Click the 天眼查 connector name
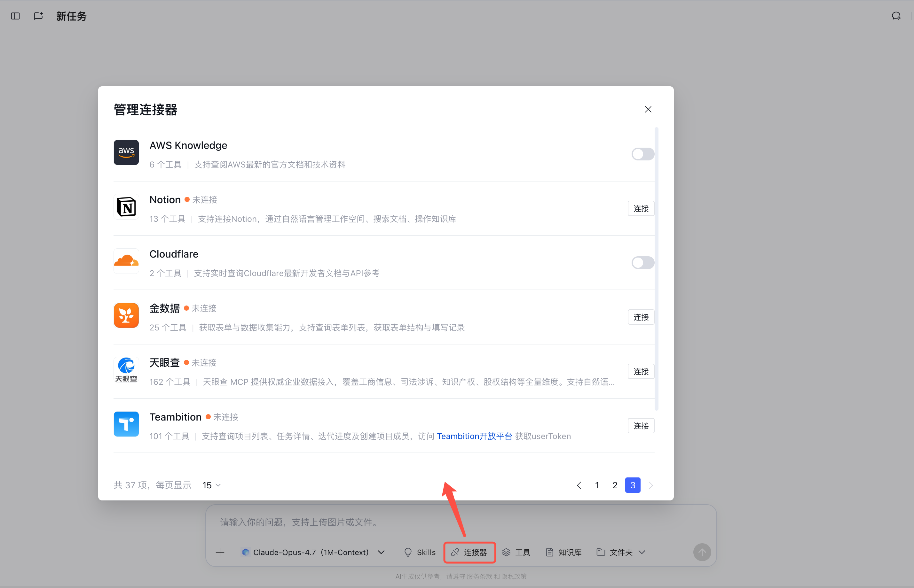The image size is (914, 588). pos(165,362)
